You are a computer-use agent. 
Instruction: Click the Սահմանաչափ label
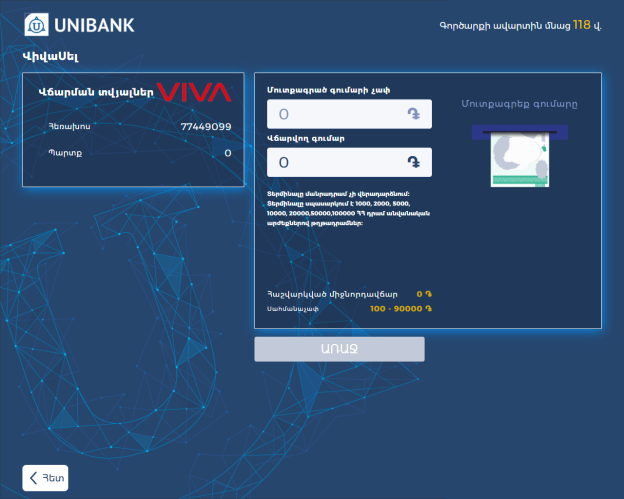[292, 309]
